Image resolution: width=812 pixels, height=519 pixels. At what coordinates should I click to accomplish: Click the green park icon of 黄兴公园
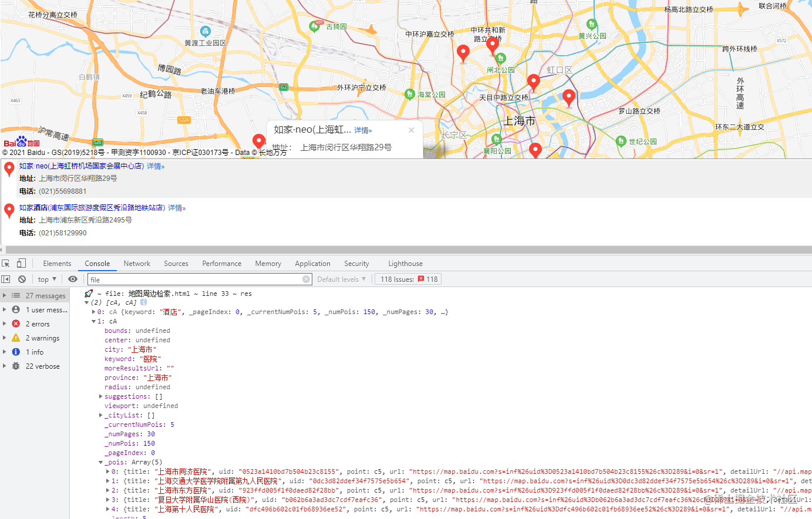[x=592, y=24]
